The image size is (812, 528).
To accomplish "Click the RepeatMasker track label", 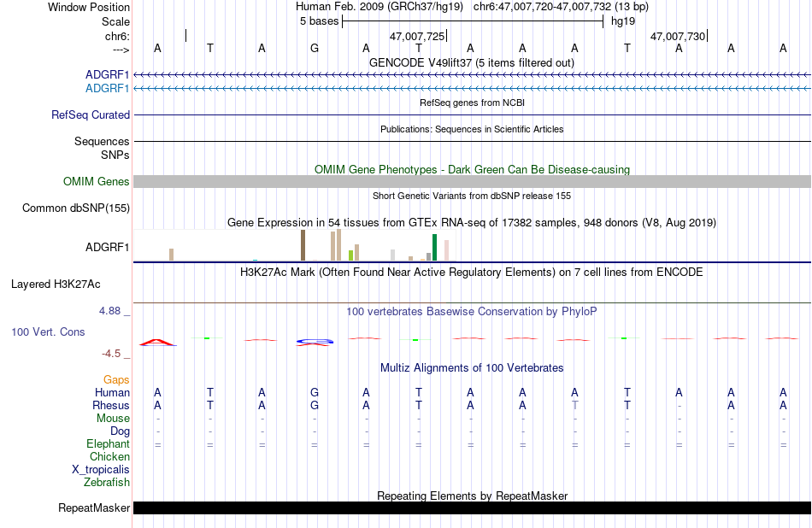I will (94, 508).
